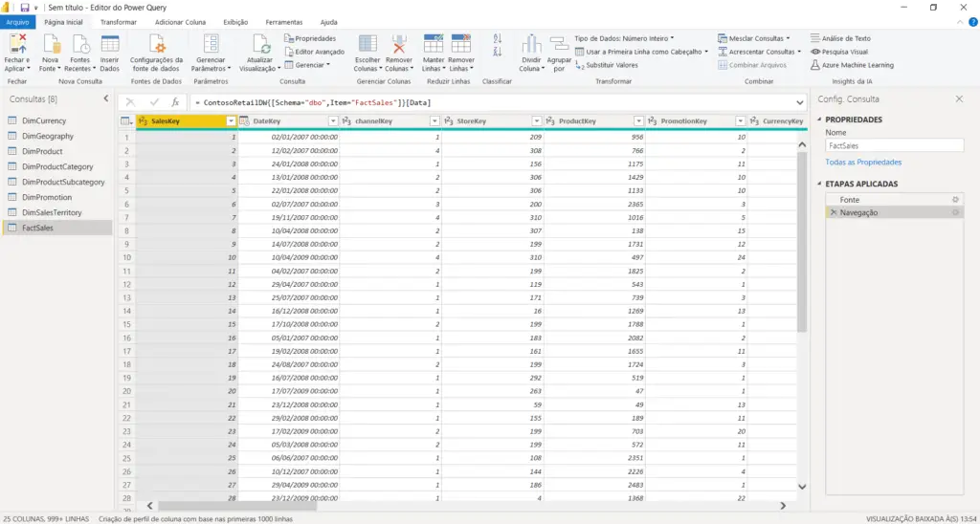Click the Inserir Dados icon

(110, 44)
